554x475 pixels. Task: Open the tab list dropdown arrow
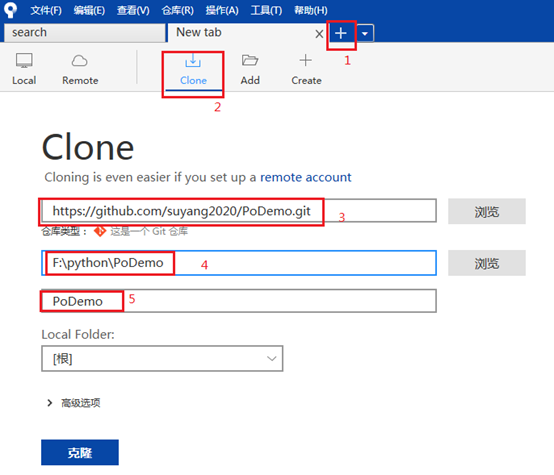point(365,34)
